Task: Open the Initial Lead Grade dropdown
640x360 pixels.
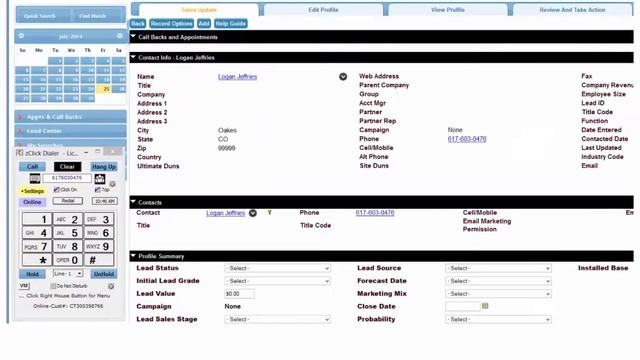Action: coord(277,281)
